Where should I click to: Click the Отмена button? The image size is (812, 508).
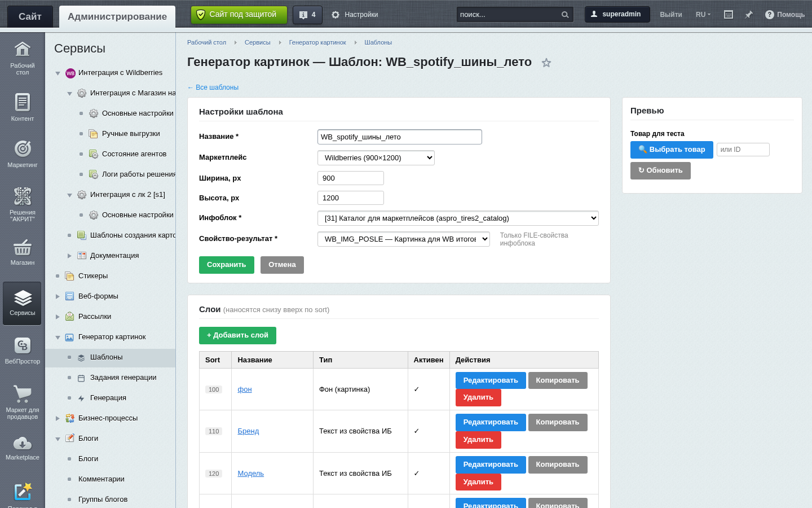pyautogui.click(x=282, y=265)
